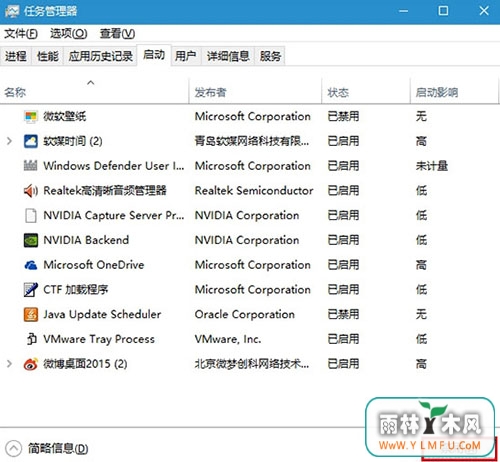Select the Microsoft OneDrive row name
This screenshot has height=462, width=500.
pyautogui.click(x=94, y=265)
